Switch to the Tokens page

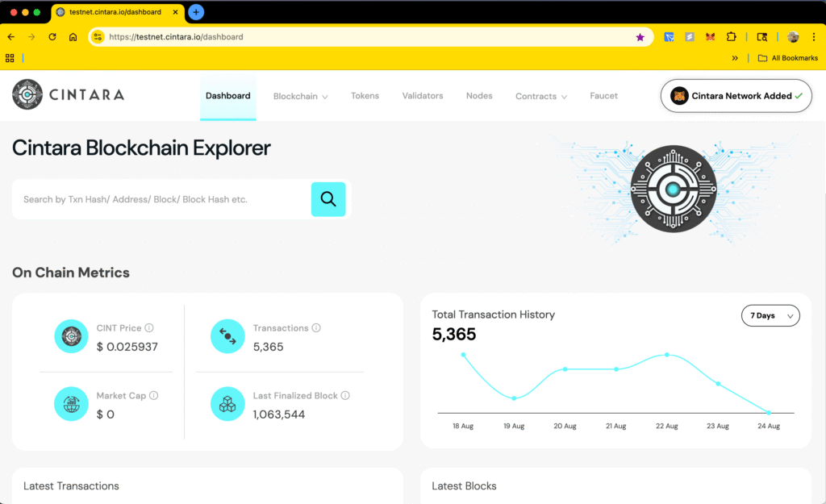(365, 96)
